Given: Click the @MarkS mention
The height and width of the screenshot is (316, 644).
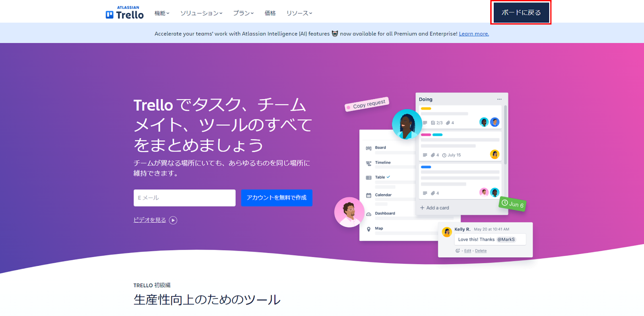Looking at the screenshot, I should (x=506, y=240).
